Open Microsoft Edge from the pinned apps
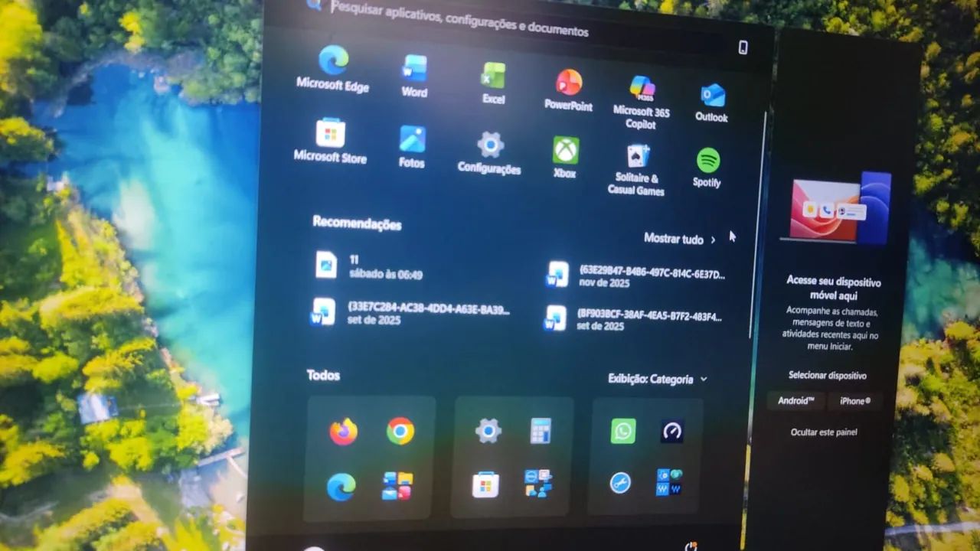The image size is (980, 551). (x=333, y=69)
